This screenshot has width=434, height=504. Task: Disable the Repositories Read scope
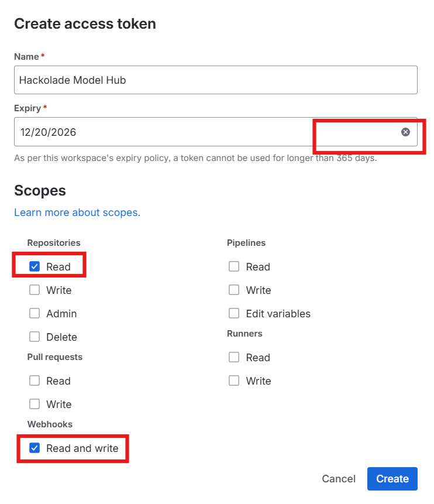coord(34,266)
